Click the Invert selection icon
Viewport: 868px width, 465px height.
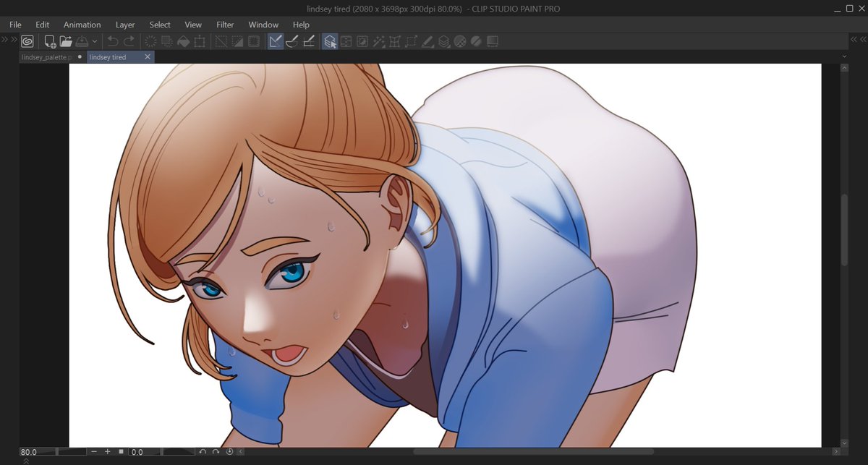[237, 41]
